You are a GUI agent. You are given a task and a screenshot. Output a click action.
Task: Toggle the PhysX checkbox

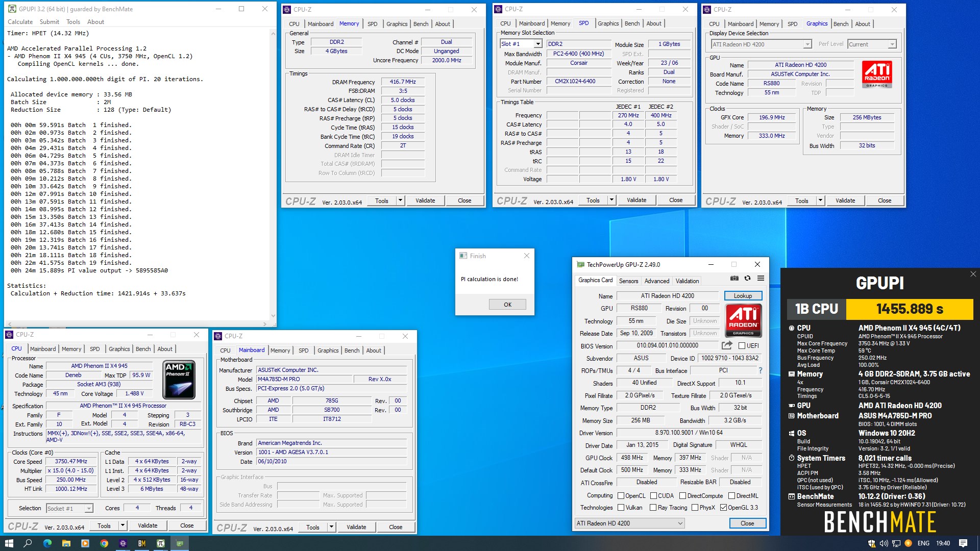click(695, 508)
